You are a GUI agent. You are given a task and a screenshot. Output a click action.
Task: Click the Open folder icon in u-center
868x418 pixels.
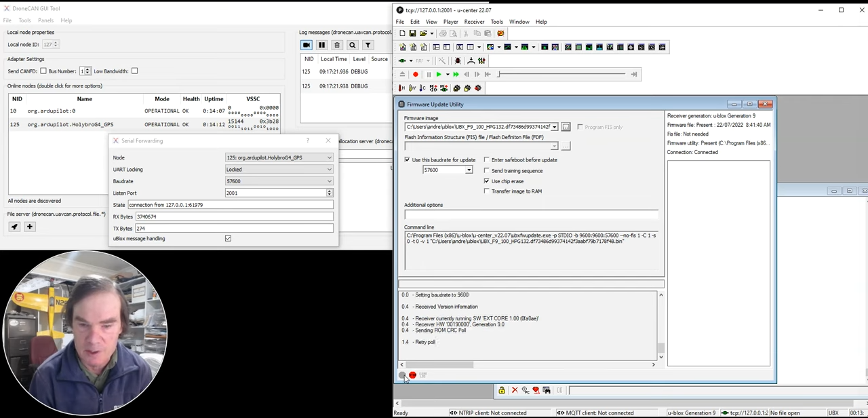422,33
